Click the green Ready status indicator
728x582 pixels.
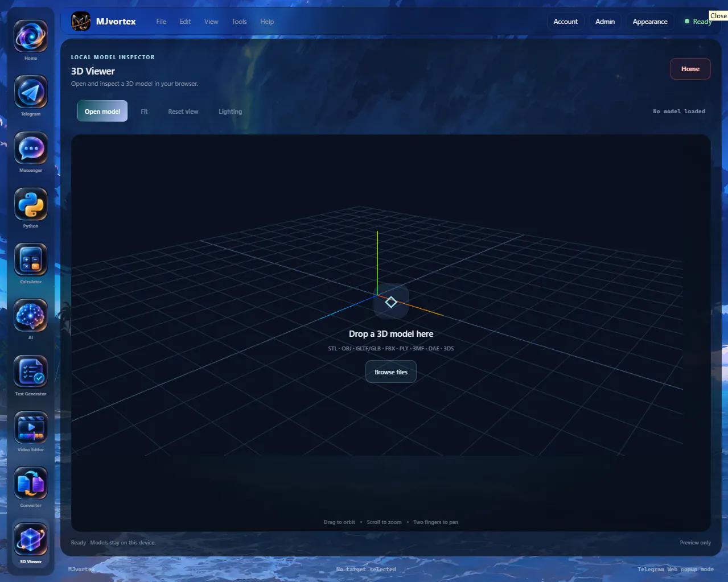(698, 22)
